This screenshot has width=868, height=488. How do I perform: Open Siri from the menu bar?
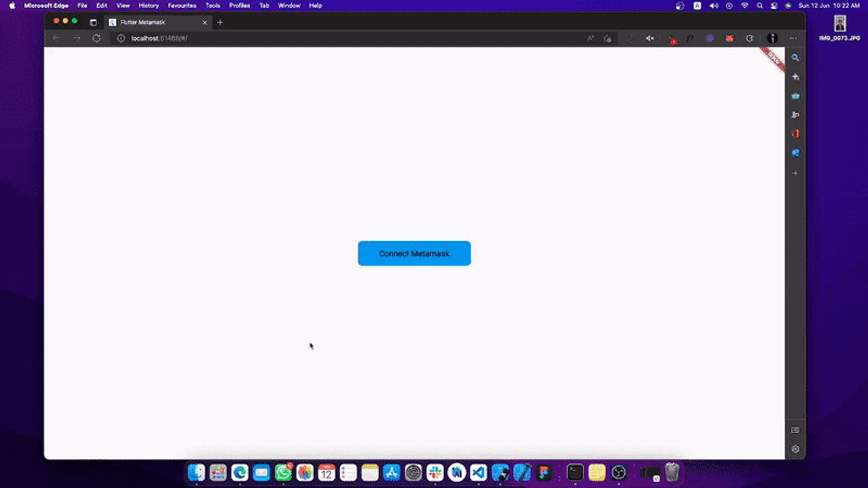[788, 6]
